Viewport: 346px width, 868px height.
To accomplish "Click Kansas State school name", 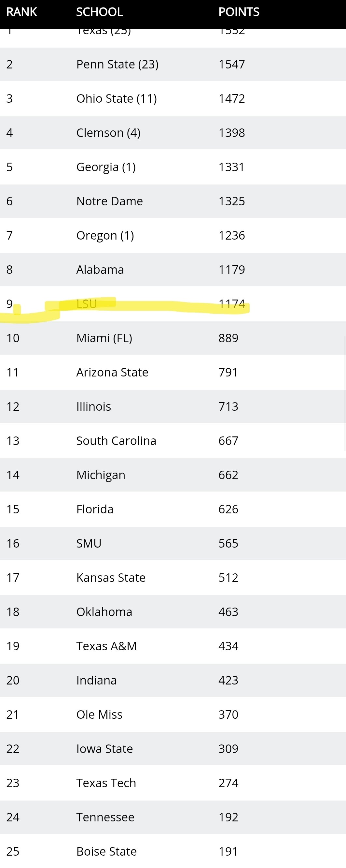I will 111,578.
